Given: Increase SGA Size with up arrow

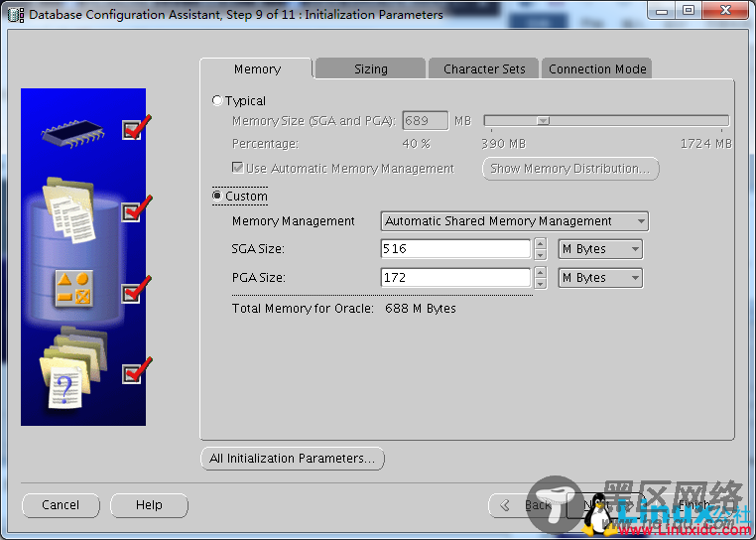Looking at the screenshot, I should coord(541,244).
